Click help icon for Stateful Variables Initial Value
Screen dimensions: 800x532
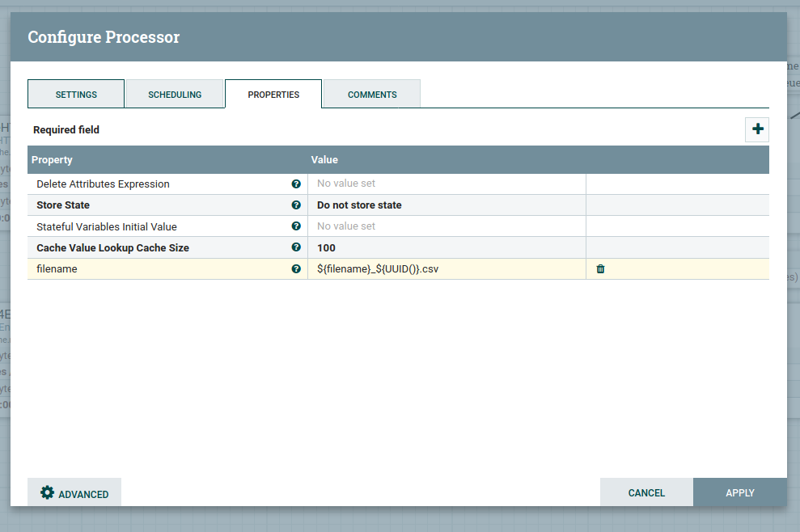296,227
